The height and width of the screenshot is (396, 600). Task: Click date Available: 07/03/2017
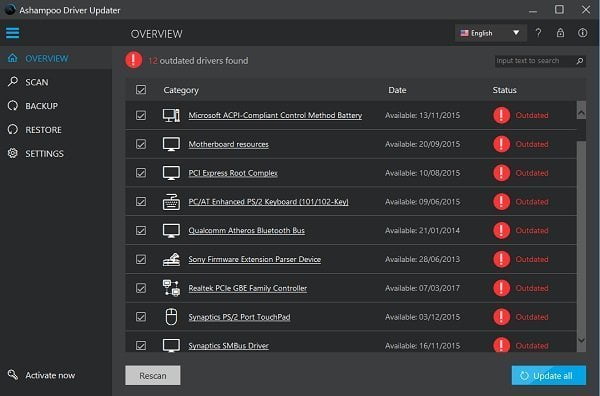click(x=422, y=288)
